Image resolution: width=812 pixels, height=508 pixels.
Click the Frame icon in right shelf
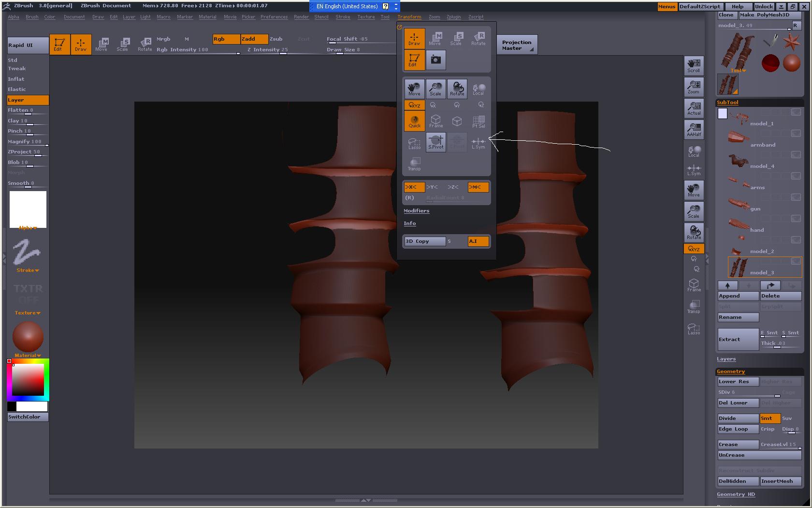[694, 284]
